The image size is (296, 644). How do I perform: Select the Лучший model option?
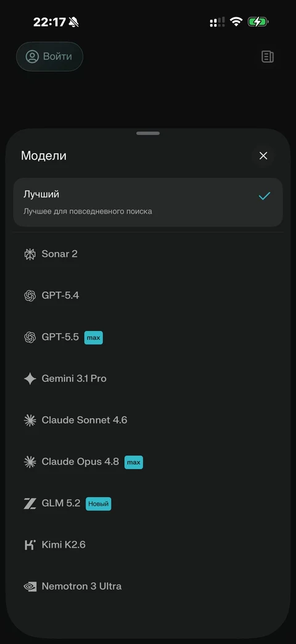(x=148, y=202)
